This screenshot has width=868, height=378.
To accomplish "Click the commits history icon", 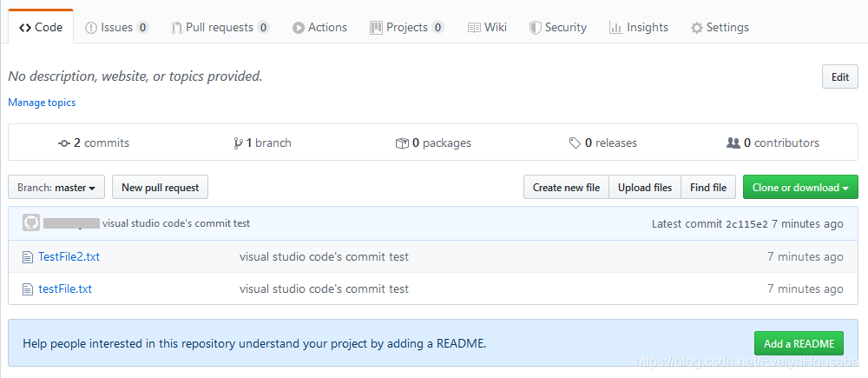I will 64,143.
